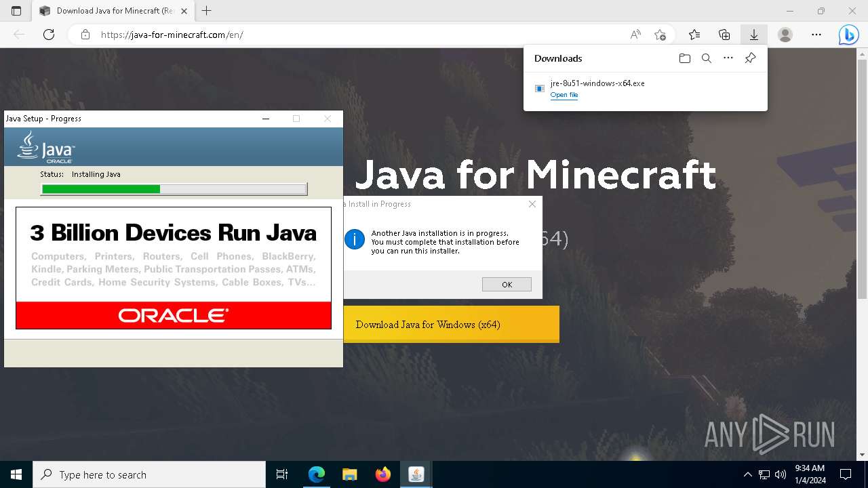Image resolution: width=868 pixels, height=488 pixels.
Task: Click the jre-8u51 file icon
Action: [540, 88]
